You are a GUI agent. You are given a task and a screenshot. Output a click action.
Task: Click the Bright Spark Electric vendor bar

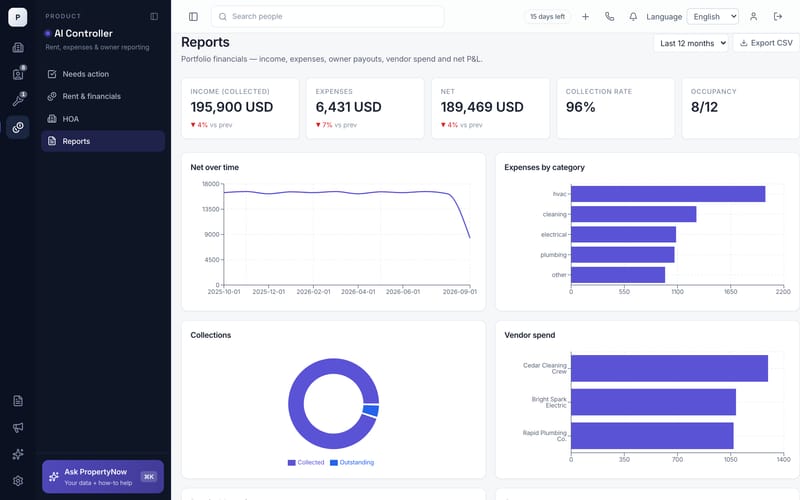pos(653,402)
